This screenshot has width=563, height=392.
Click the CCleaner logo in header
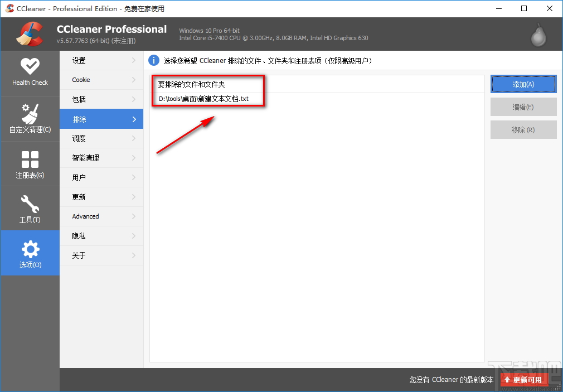[x=30, y=35]
